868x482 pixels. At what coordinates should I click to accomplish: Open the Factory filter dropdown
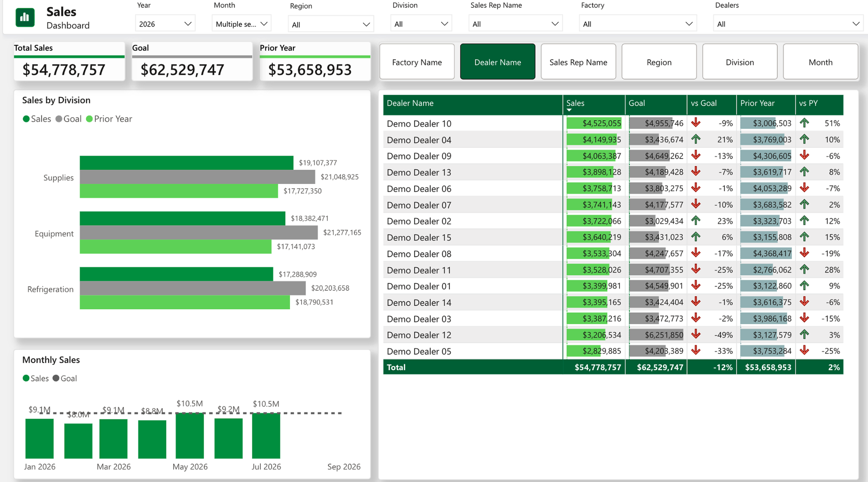coord(638,24)
